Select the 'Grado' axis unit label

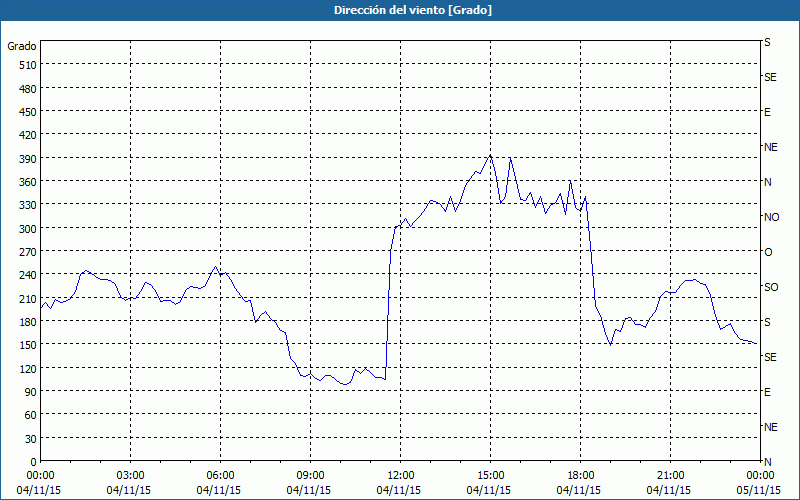(22, 46)
